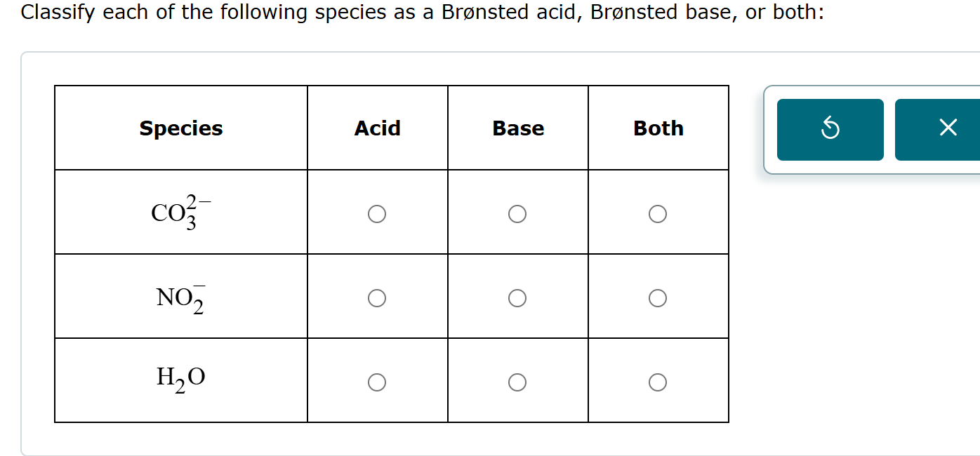Image resolution: width=980 pixels, height=456 pixels.
Task: Select Base radio button for CO3 2-
Action: pyautogui.click(x=517, y=213)
